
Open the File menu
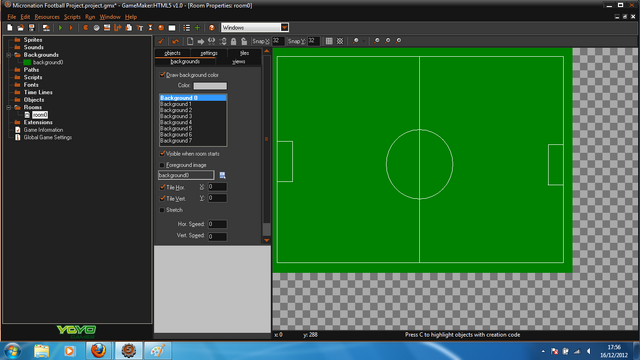(x=11, y=17)
